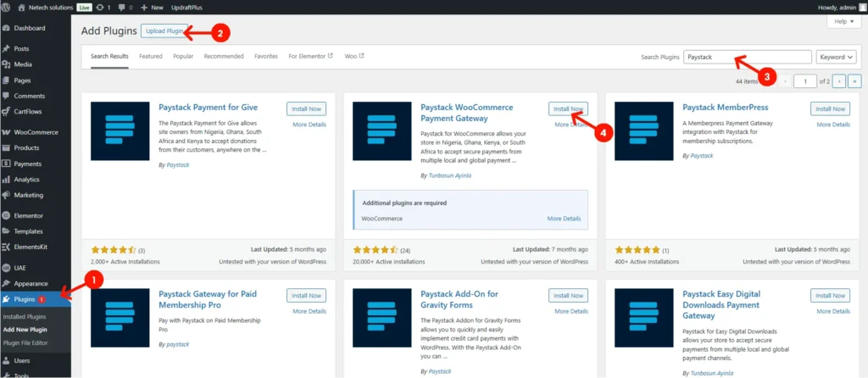Open Plugin File Editor submenu item

pyautogui.click(x=25, y=343)
